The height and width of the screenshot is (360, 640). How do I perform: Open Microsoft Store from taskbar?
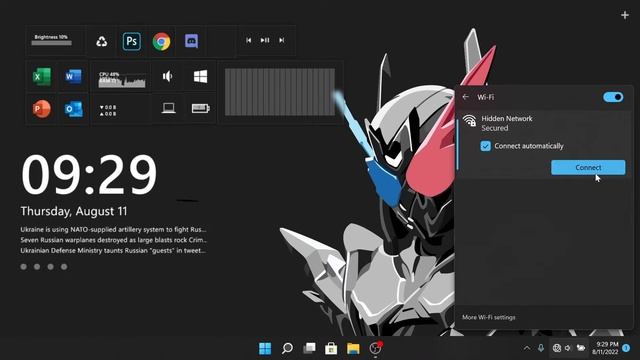point(331,348)
